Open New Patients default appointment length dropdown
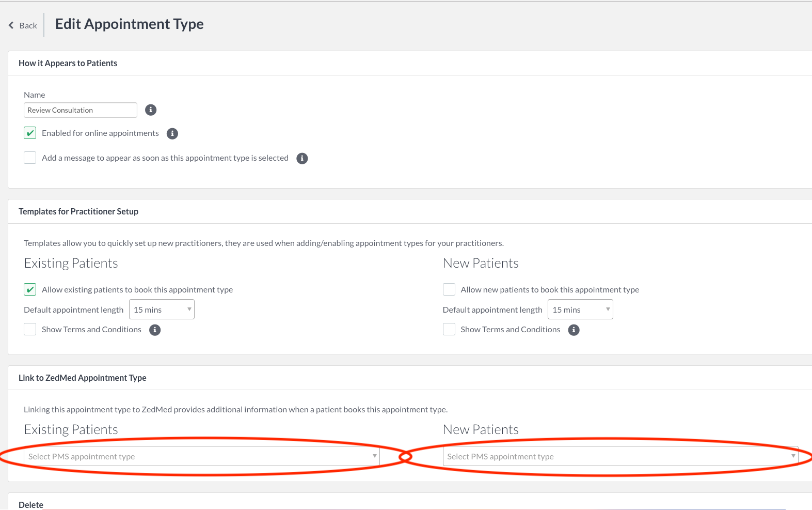812x510 pixels. tap(580, 310)
